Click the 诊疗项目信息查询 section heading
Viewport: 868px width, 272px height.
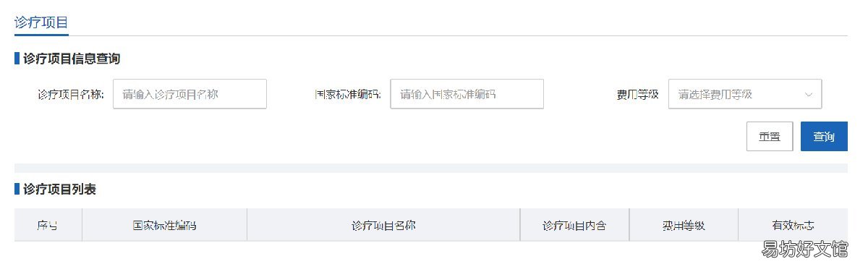(x=72, y=58)
